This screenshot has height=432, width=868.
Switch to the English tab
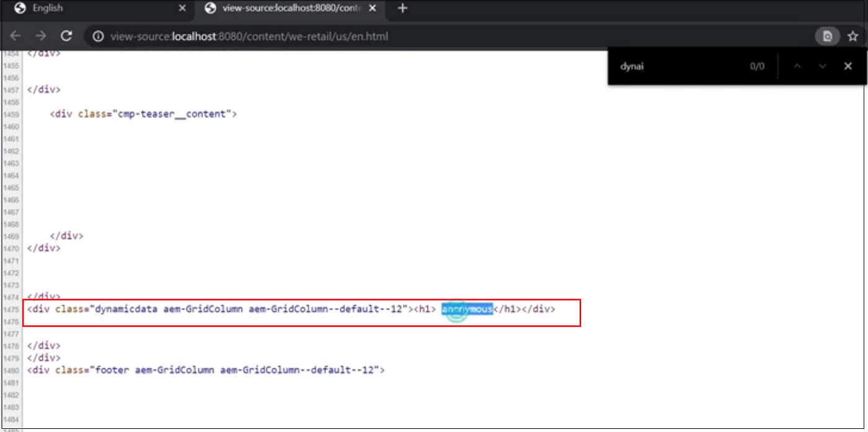(99, 8)
